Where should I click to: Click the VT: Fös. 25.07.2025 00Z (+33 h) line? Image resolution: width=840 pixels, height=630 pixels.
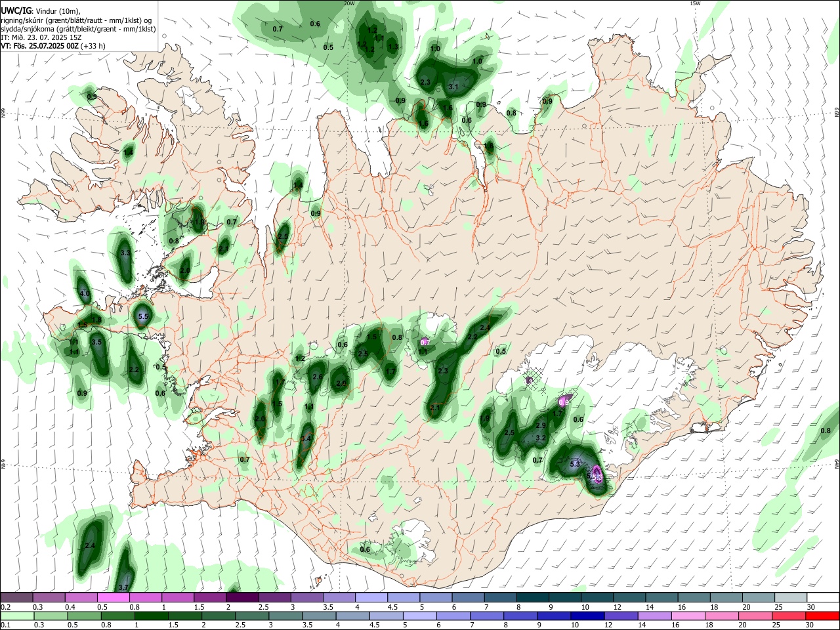(53, 46)
